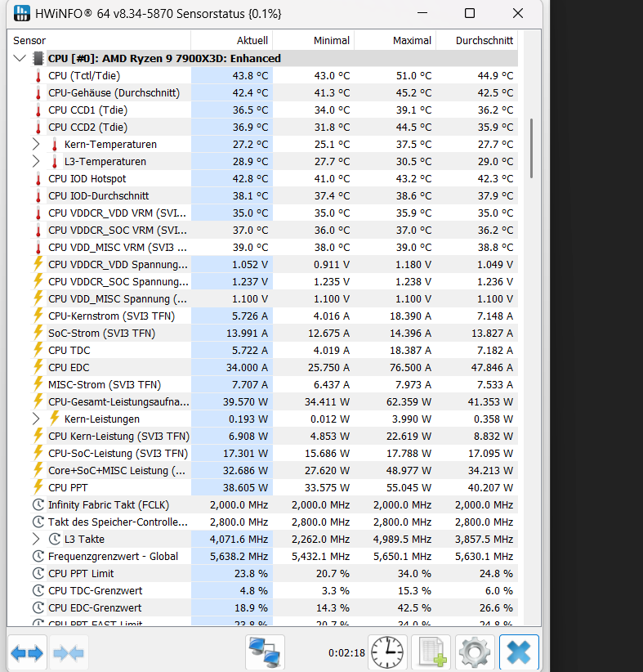Click lightning icon beside CPU PPT

38,487
